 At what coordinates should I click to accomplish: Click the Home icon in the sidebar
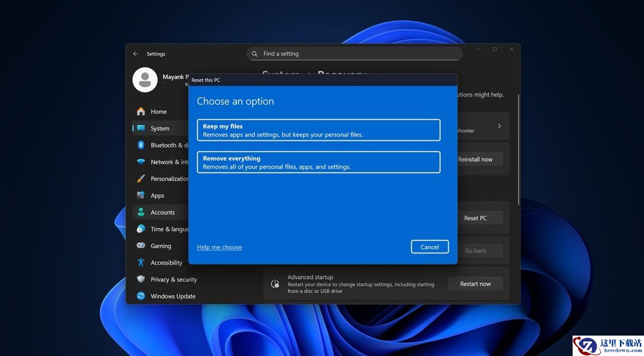[141, 111]
